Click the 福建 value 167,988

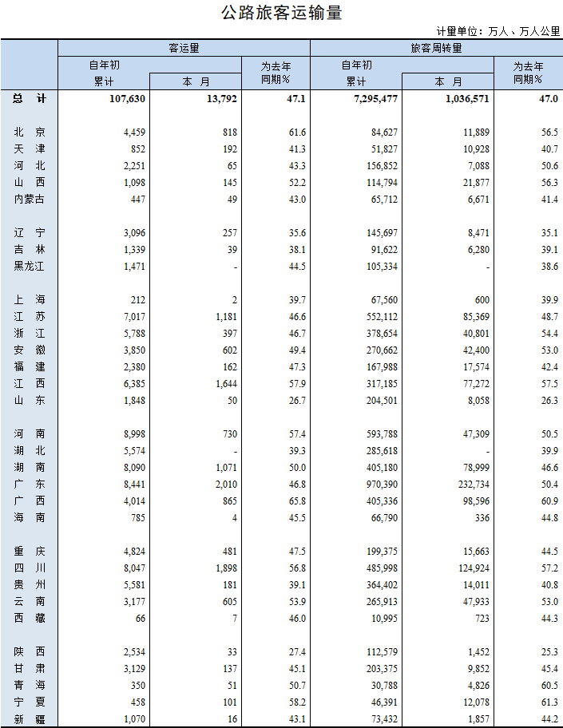[382, 366]
